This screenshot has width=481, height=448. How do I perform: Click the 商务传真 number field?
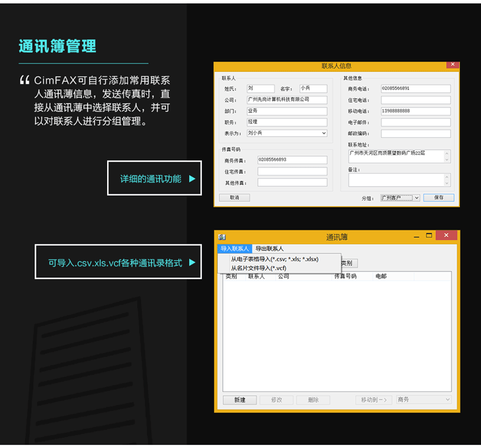click(x=291, y=160)
